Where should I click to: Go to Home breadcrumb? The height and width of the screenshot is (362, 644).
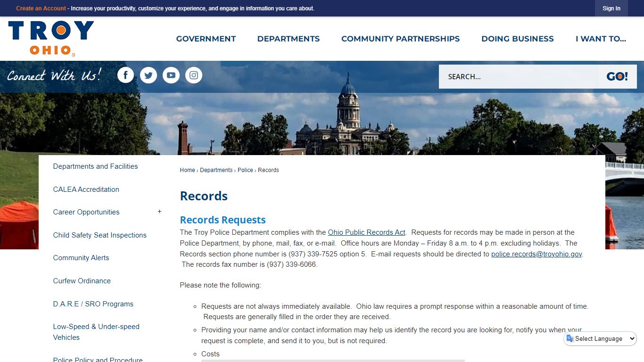pos(187,170)
